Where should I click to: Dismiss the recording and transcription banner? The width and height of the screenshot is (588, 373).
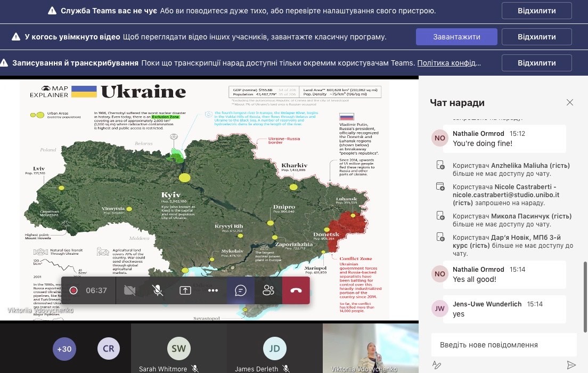click(536, 63)
